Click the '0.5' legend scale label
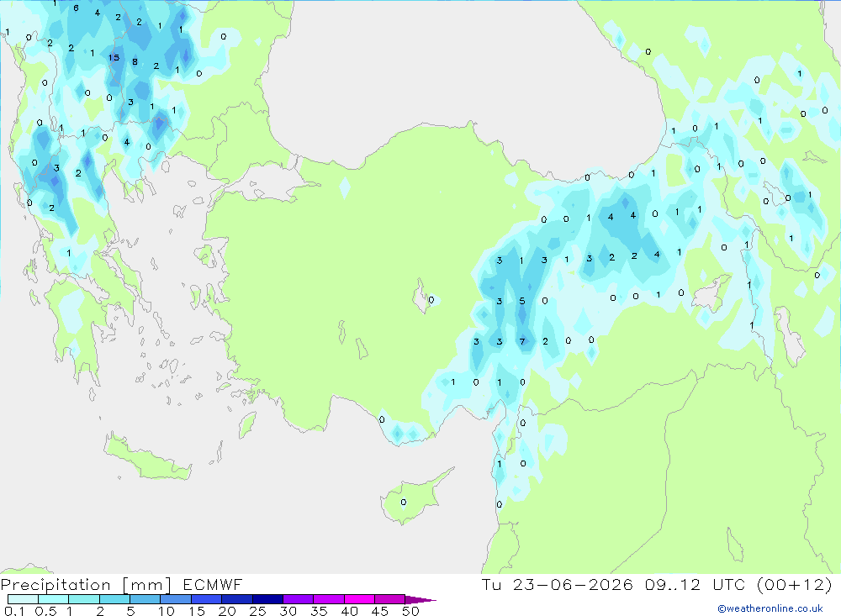Image resolution: width=841 pixels, height=616 pixels. click(45, 611)
